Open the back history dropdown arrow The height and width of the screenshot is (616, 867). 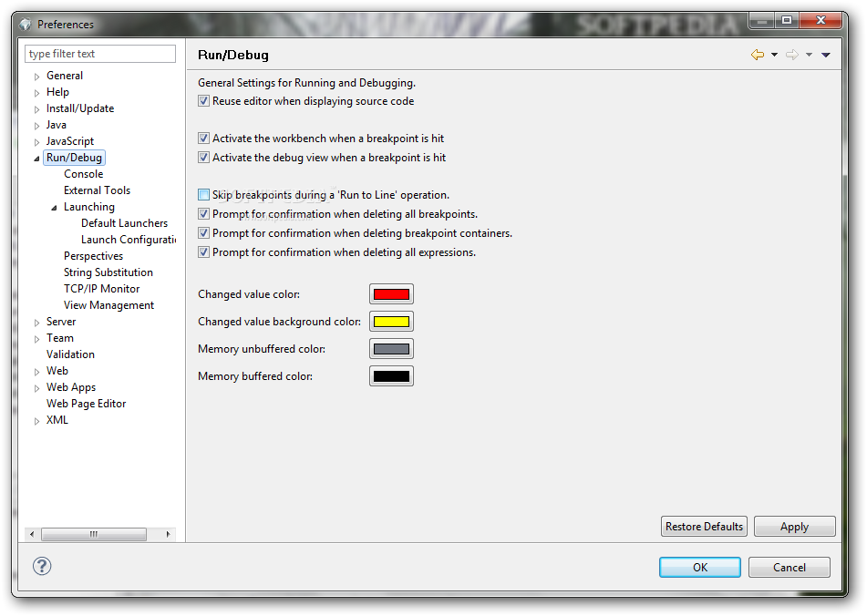774,55
